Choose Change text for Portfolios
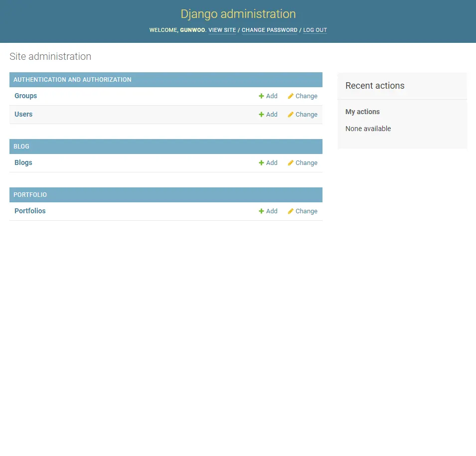 click(307, 211)
